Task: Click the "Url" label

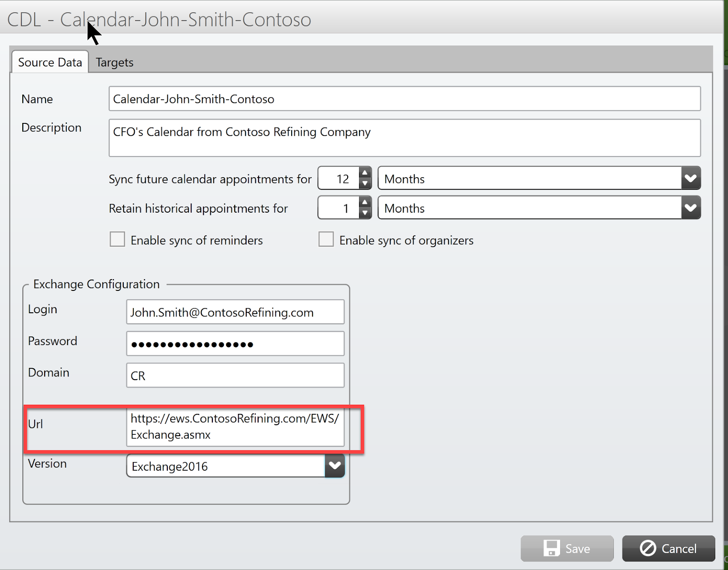Action: [x=35, y=424]
